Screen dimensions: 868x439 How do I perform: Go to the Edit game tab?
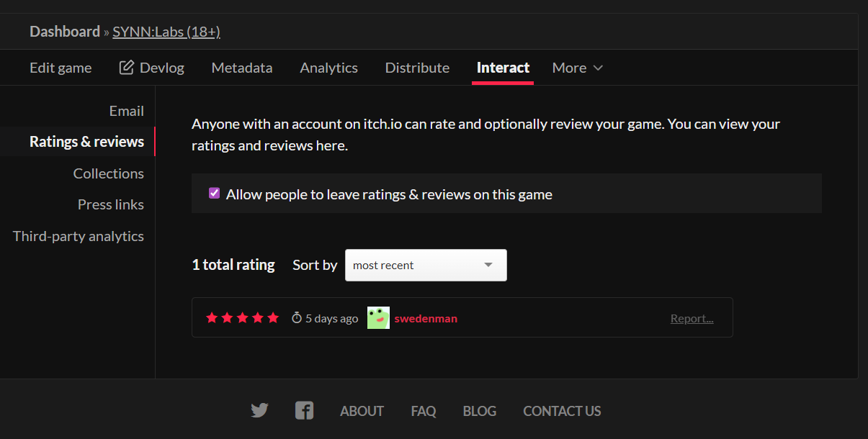(61, 68)
